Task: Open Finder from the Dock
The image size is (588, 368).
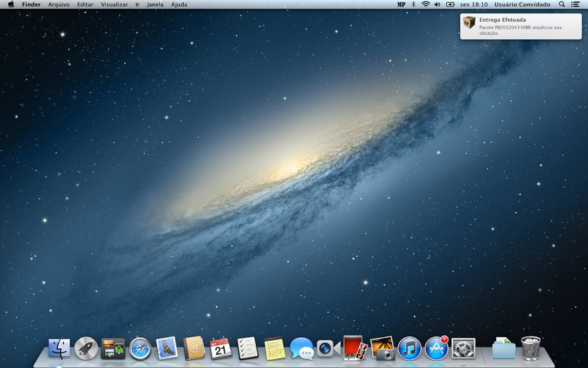Action: click(x=60, y=348)
